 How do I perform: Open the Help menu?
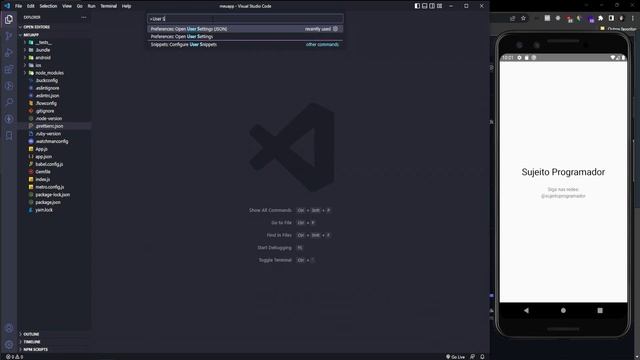pyautogui.click(x=127, y=6)
